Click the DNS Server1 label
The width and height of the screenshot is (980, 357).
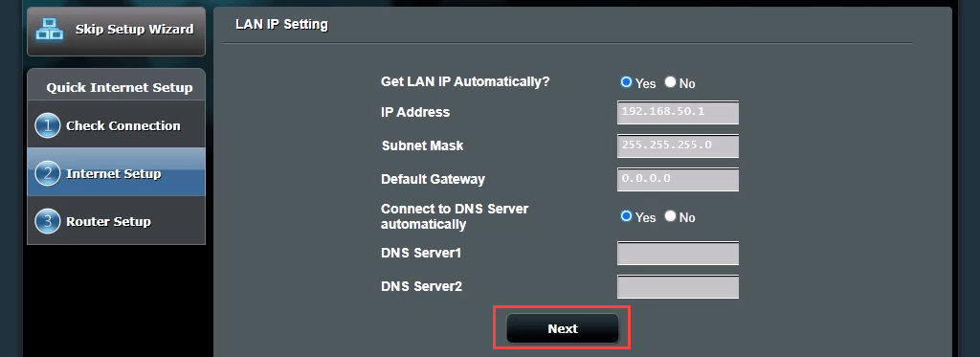[421, 254]
